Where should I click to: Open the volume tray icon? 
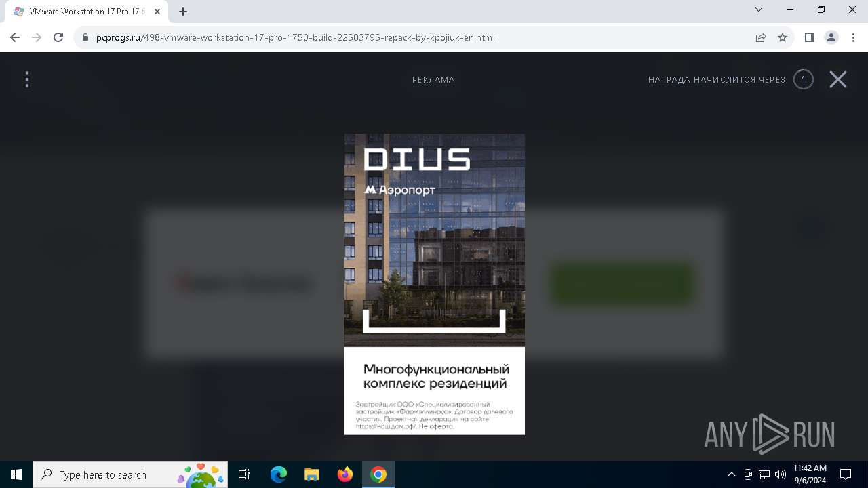click(x=781, y=474)
